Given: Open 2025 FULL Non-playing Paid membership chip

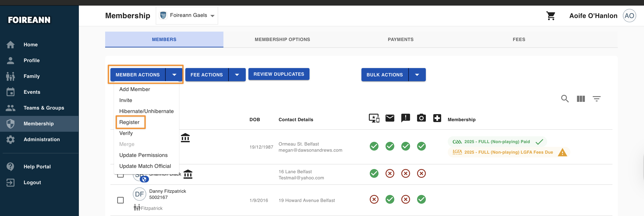Looking at the screenshot, I should (497, 142).
